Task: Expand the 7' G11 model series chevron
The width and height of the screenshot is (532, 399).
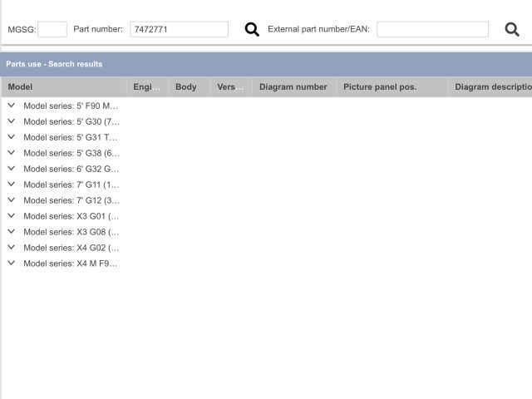Action: 12,185
